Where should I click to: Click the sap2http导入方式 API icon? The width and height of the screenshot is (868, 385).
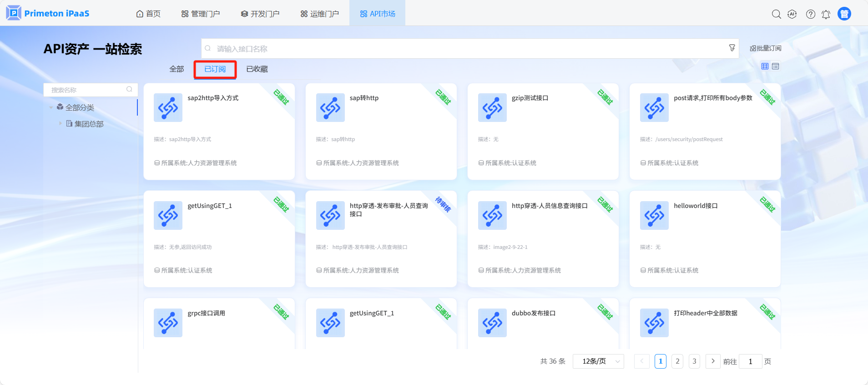click(x=168, y=108)
